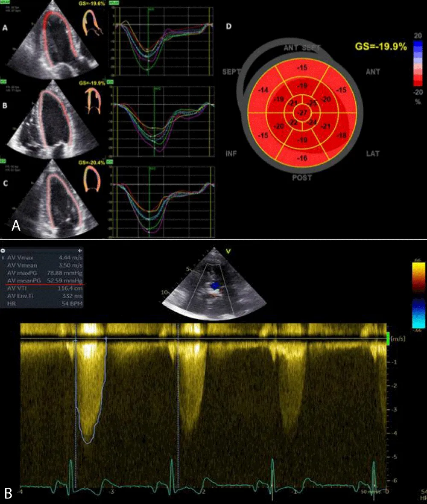Click the green baseline marker beside m/s

point(388,338)
